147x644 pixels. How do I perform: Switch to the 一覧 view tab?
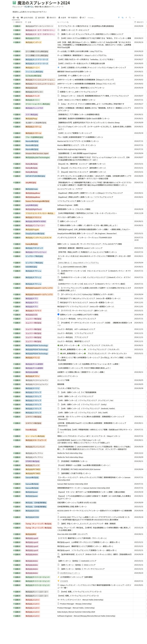(16, 18)
